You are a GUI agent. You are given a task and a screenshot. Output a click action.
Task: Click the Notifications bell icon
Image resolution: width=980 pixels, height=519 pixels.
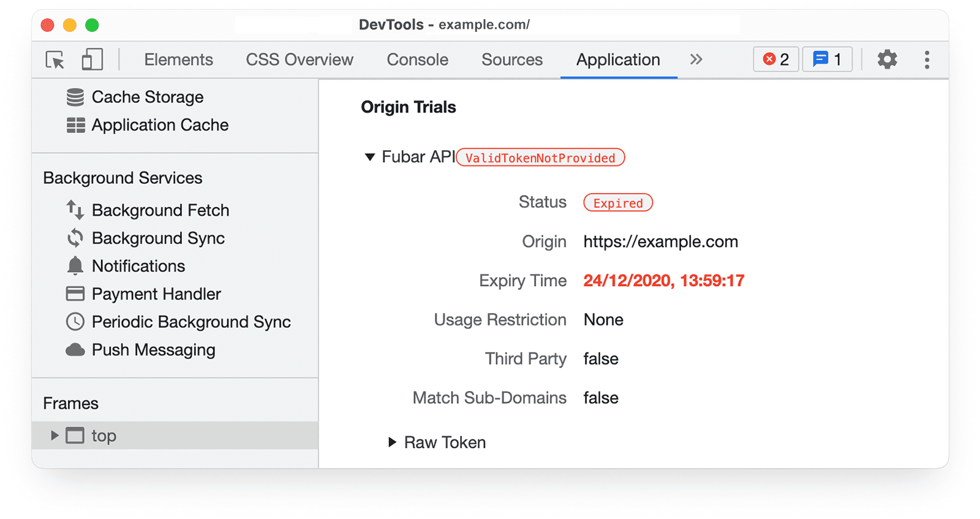(x=75, y=266)
